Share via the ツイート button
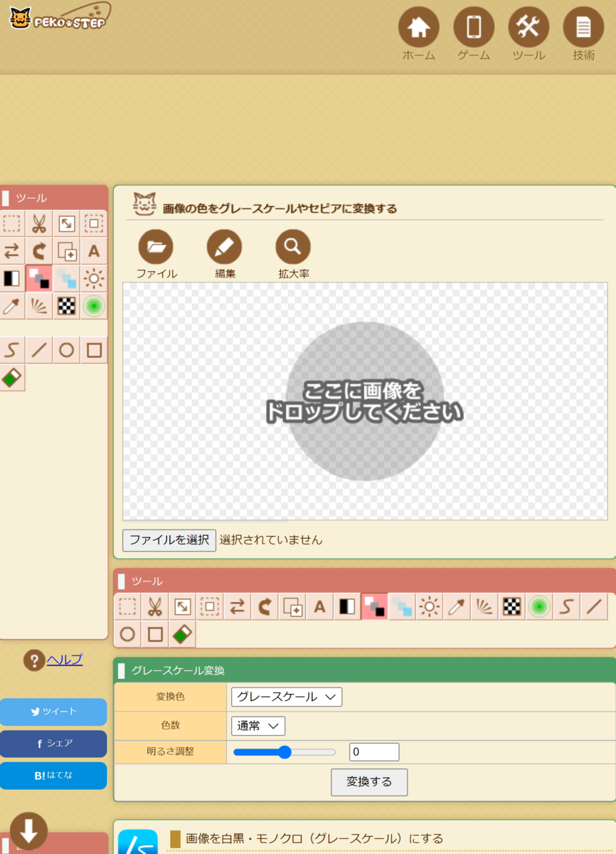 tap(53, 712)
